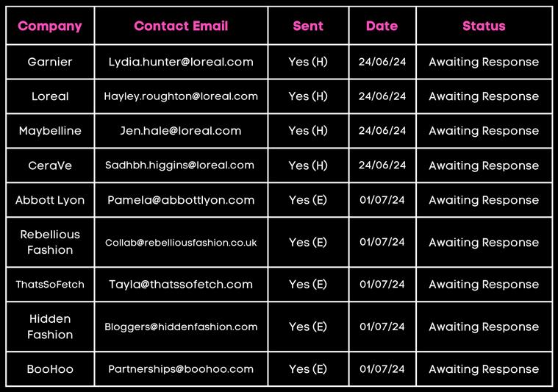Select the Status column header
This screenshot has height=392, width=558.
point(484,26)
